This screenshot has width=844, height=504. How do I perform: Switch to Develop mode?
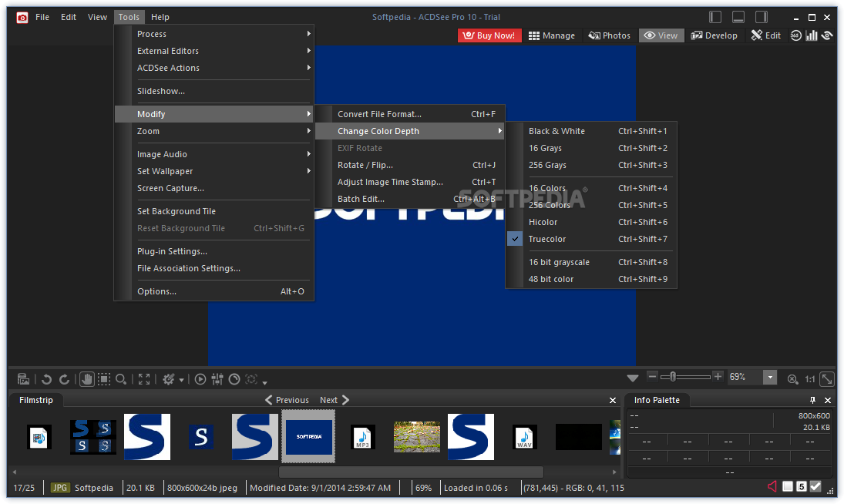[x=715, y=35]
